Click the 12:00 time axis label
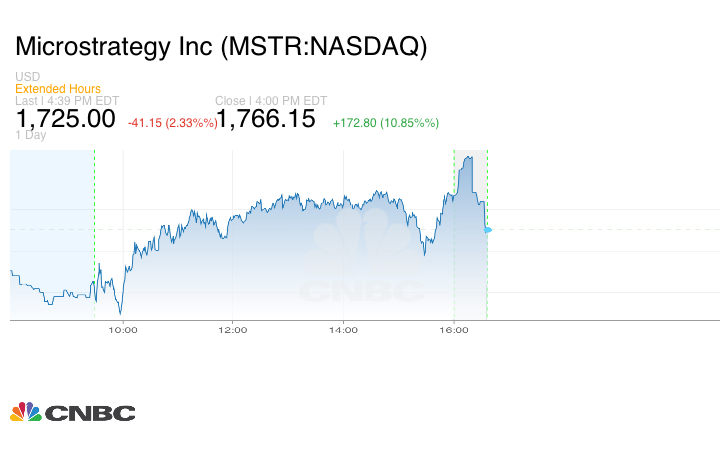Image resolution: width=720 pixels, height=450 pixels. pos(233,329)
